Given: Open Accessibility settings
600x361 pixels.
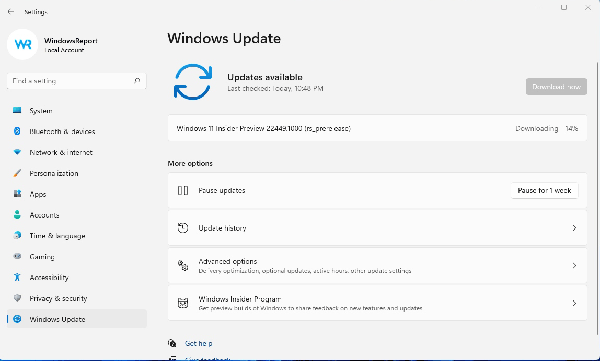Looking at the screenshot, I should point(77,278).
